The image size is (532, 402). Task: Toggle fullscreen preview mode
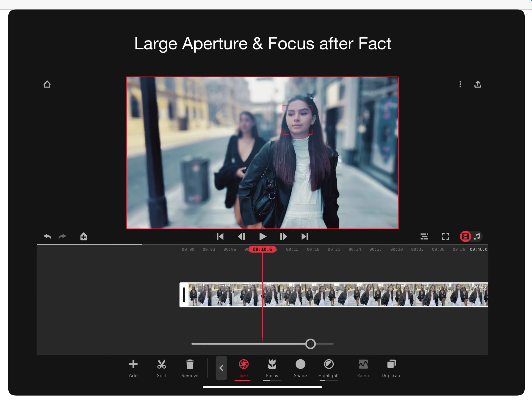(x=446, y=237)
